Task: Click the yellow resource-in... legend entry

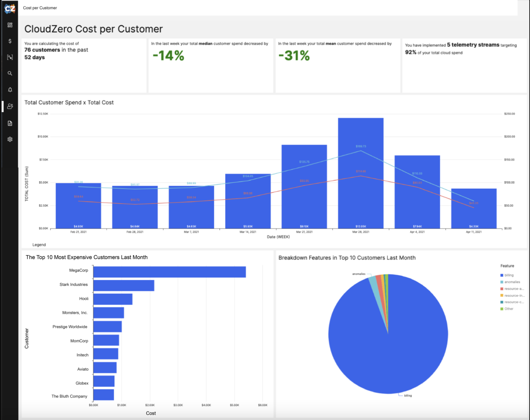Action: (512, 296)
